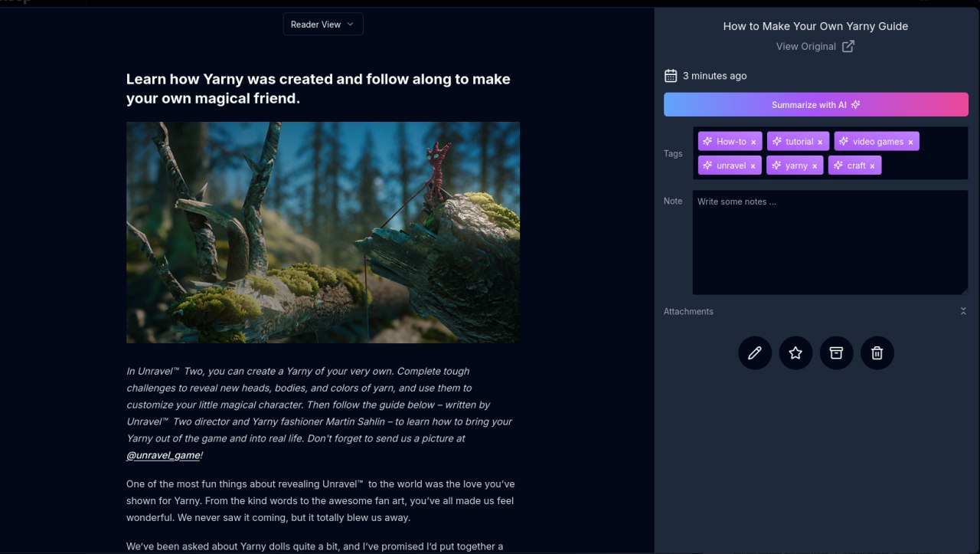The image size is (980, 554).
Task: Favourite the bookmark with the star icon
Action: point(795,353)
